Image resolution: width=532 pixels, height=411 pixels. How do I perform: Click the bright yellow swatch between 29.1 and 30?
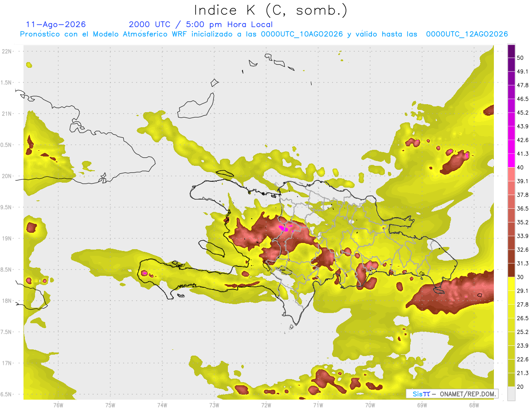[x=511, y=284]
